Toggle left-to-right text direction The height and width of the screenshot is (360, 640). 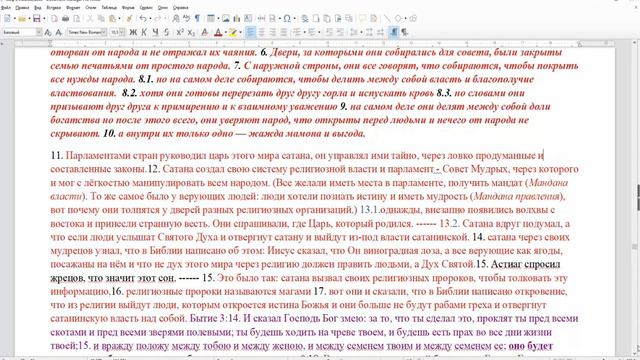click(393, 32)
